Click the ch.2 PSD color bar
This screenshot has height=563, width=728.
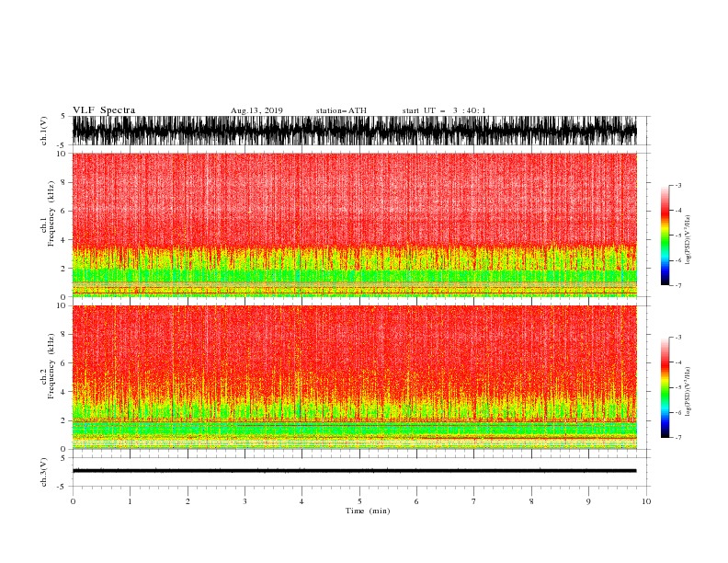pos(665,387)
